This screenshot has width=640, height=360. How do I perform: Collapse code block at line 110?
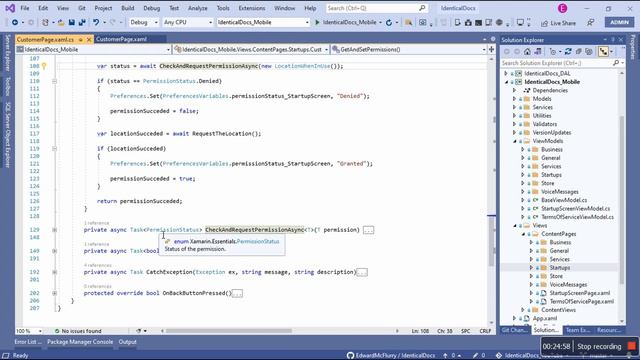click(54, 81)
